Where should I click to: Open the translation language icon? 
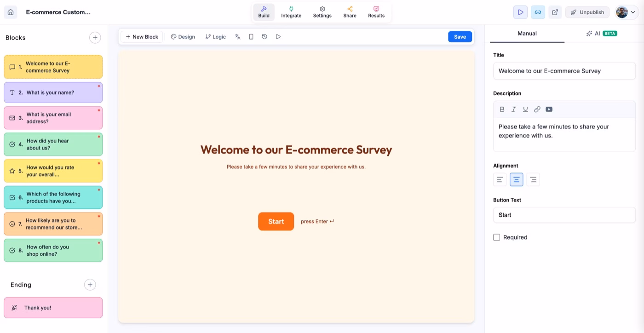(x=238, y=37)
